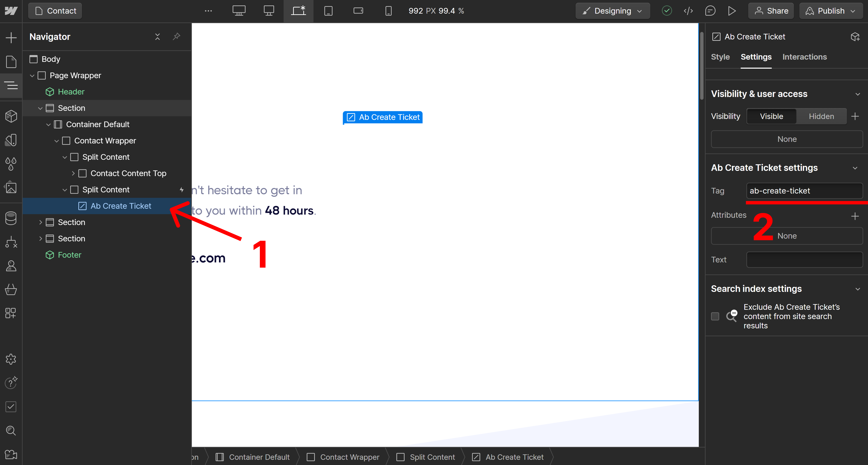Screen dimensions: 868x465
Task: Open the Style tab in element settings
Action: point(720,57)
